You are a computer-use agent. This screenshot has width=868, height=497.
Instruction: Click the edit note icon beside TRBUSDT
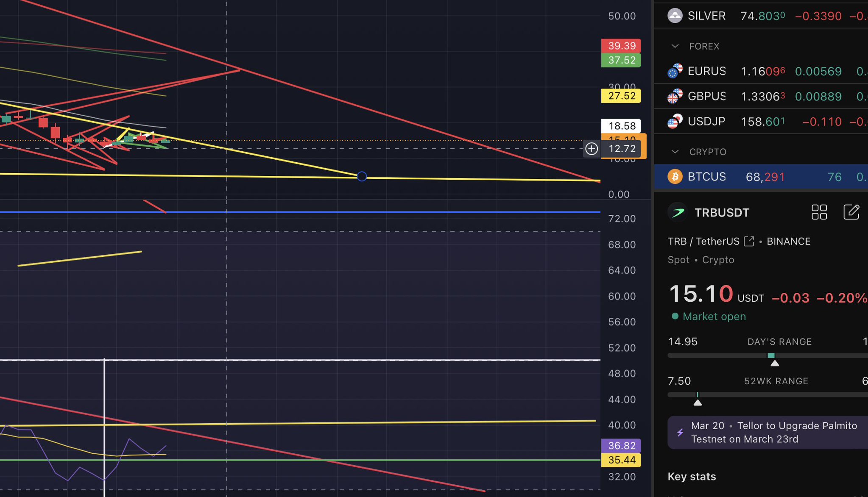tap(851, 212)
